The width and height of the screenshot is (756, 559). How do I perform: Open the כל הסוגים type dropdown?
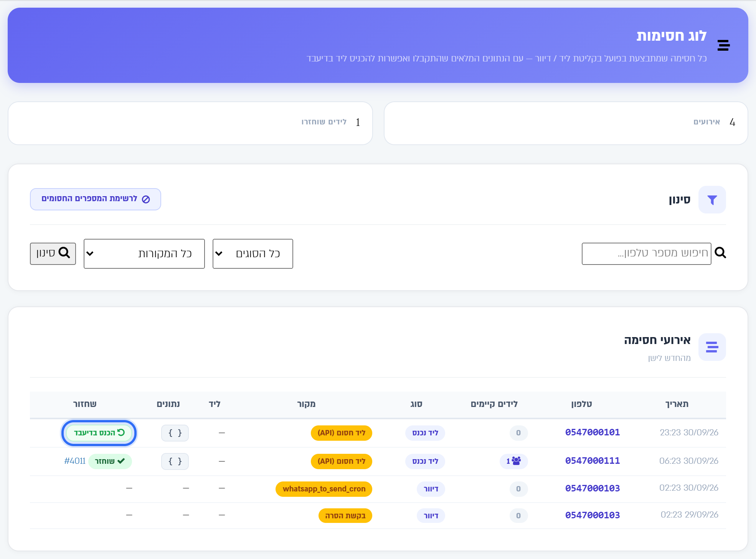pos(253,254)
